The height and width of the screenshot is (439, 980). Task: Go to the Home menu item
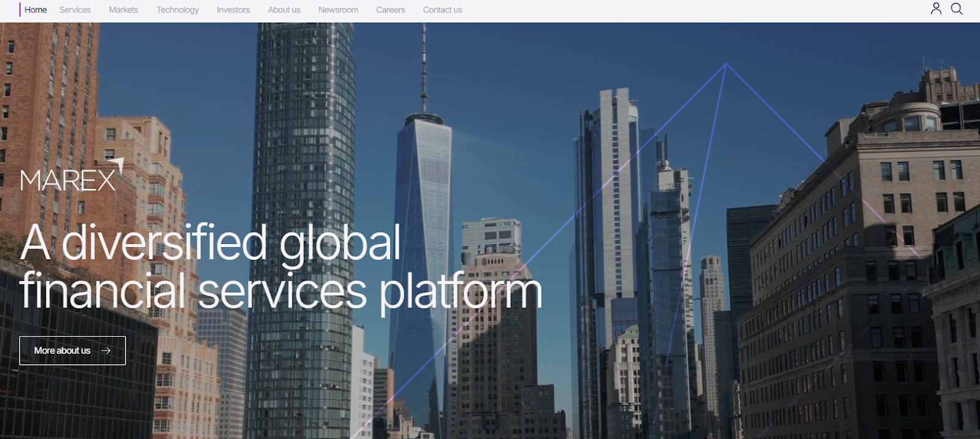(x=36, y=10)
